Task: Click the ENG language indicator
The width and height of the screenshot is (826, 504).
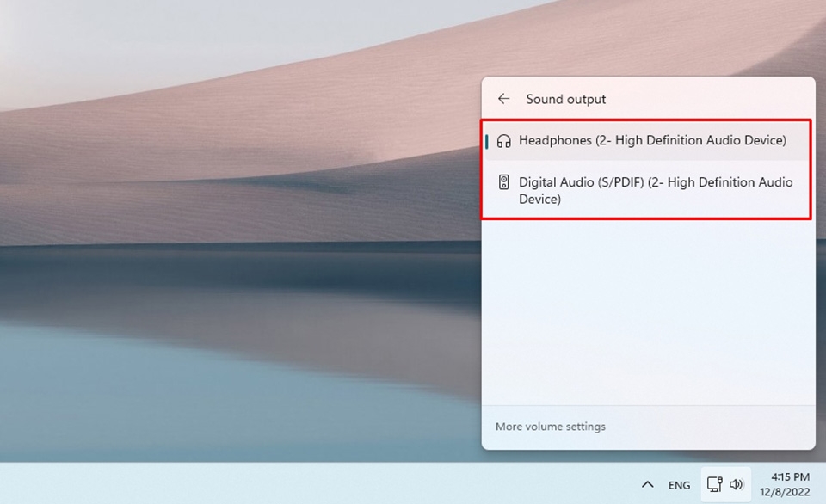Action: click(x=679, y=485)
